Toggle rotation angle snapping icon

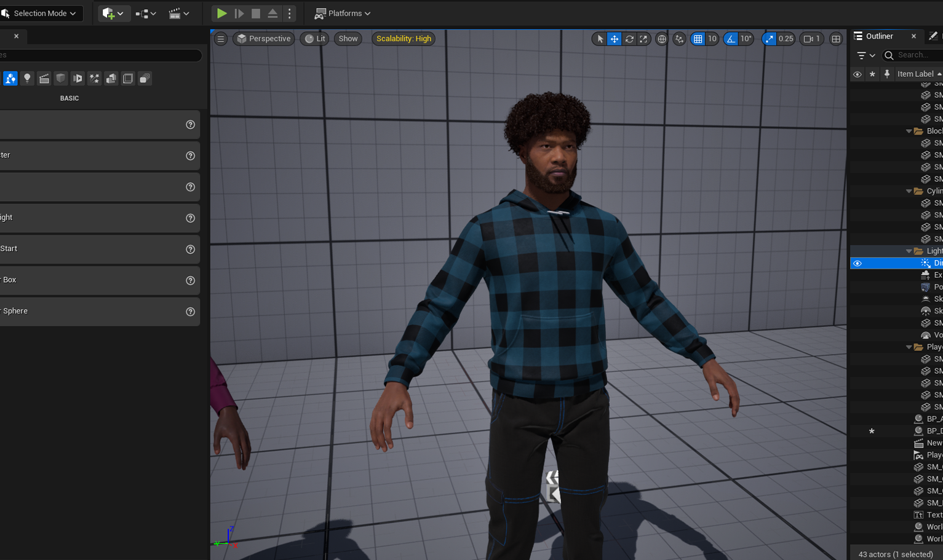pyautogui.click(x=730, y=39)
